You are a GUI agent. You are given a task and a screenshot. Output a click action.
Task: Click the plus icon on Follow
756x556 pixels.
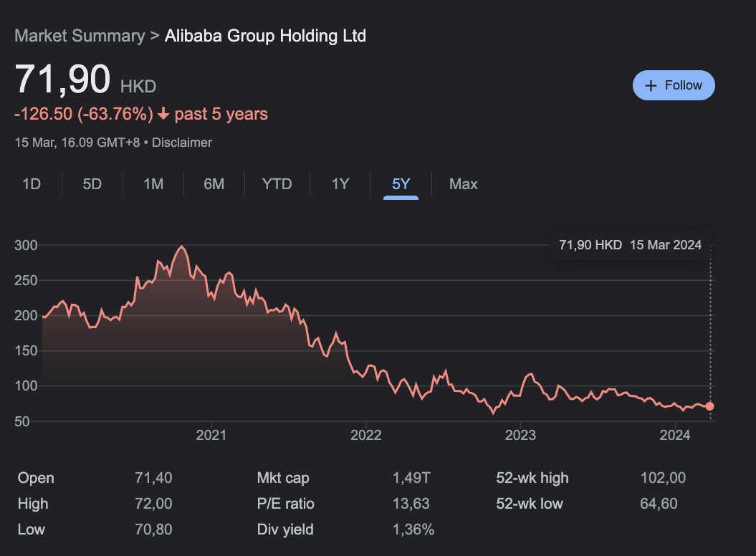click(x=651, y=85)
